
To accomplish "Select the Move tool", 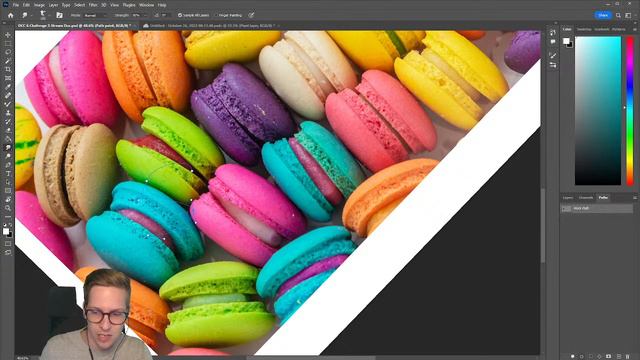I will [x=8, y=35].
